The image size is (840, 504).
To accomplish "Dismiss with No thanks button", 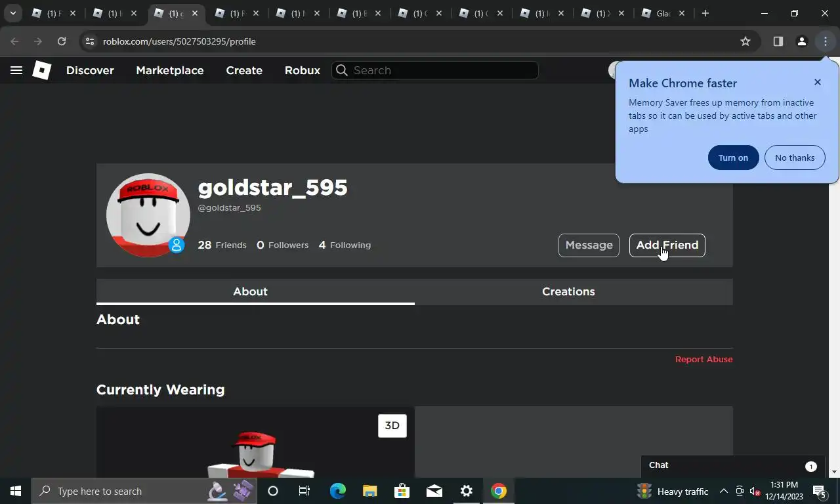I will click(795, 157).
